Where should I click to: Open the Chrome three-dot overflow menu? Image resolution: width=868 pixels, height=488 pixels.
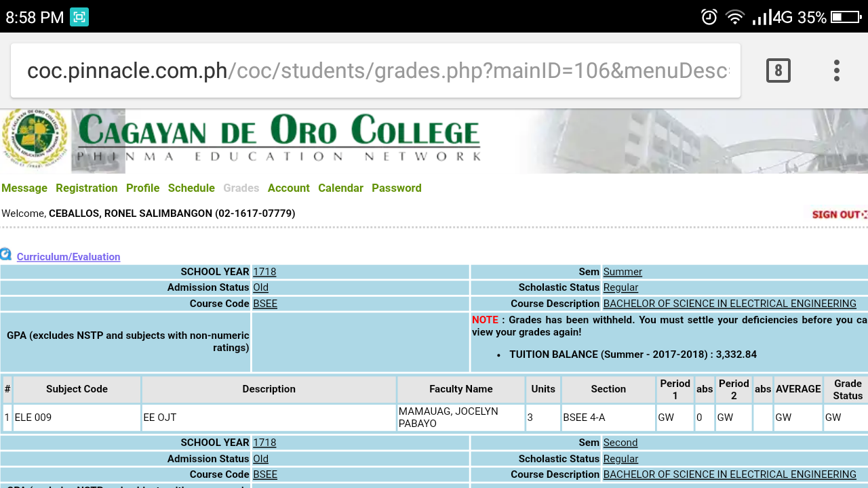[837, 70]
